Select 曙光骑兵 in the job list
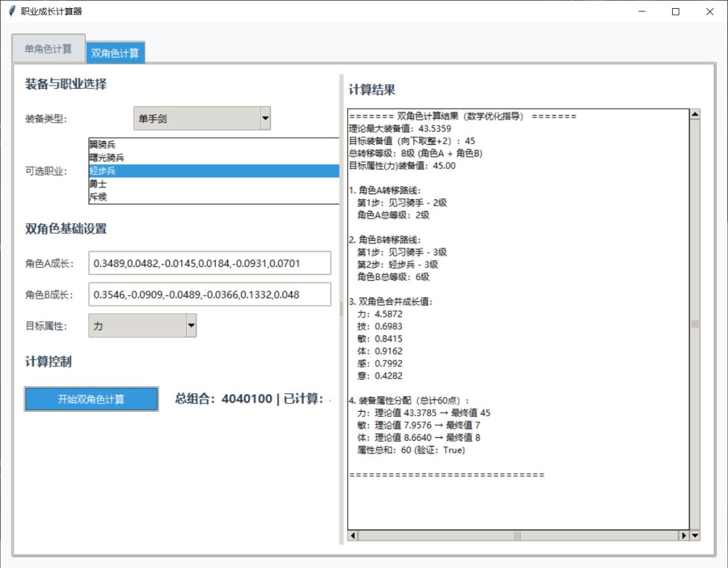 tap(214, 158)
